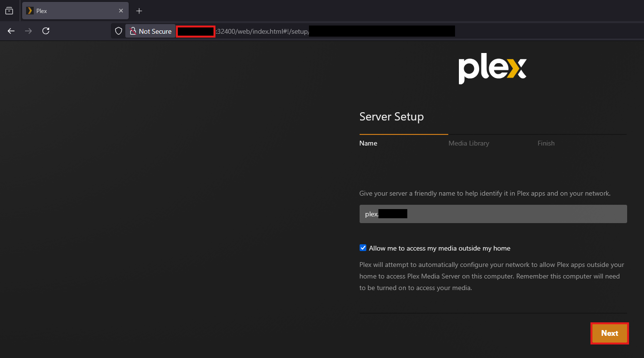Click the Server Setup heading
The height and width of the screenshot is (358, 644).
pos(391,117)
